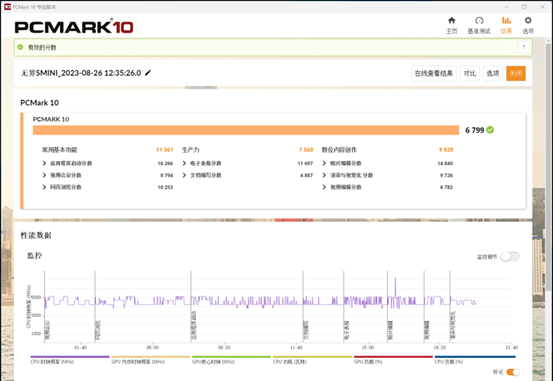Click the compare button
The height and width of the screenshot is (381, 553).
click(470, 73)
